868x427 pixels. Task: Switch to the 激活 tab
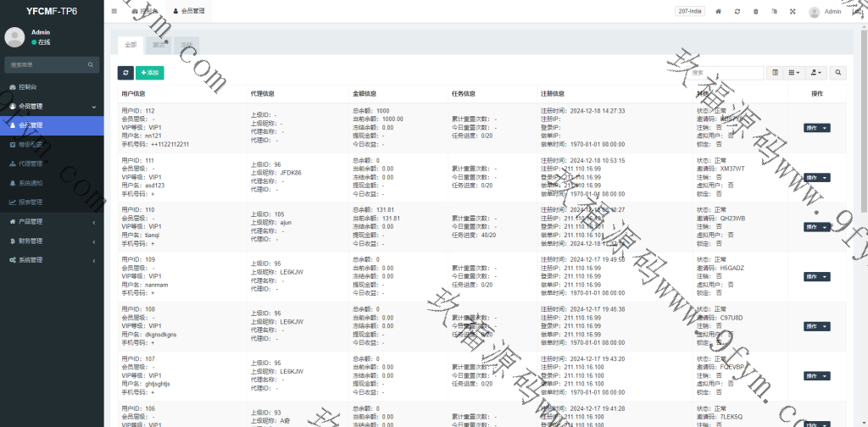pos(159,44)
